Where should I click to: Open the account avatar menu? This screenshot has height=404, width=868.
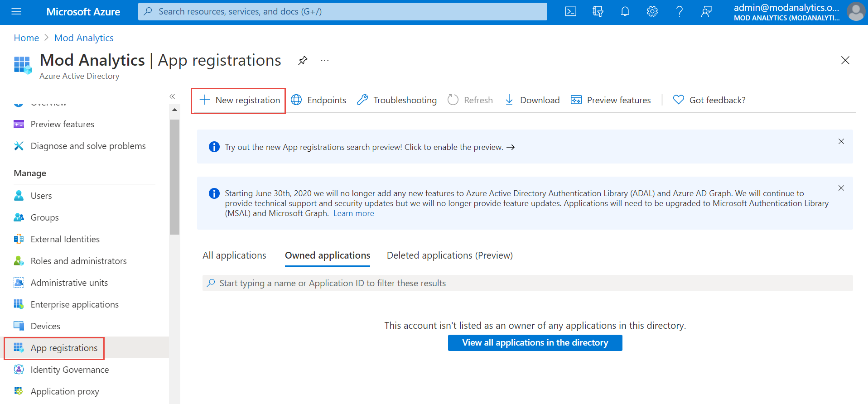tap(856, 12)
